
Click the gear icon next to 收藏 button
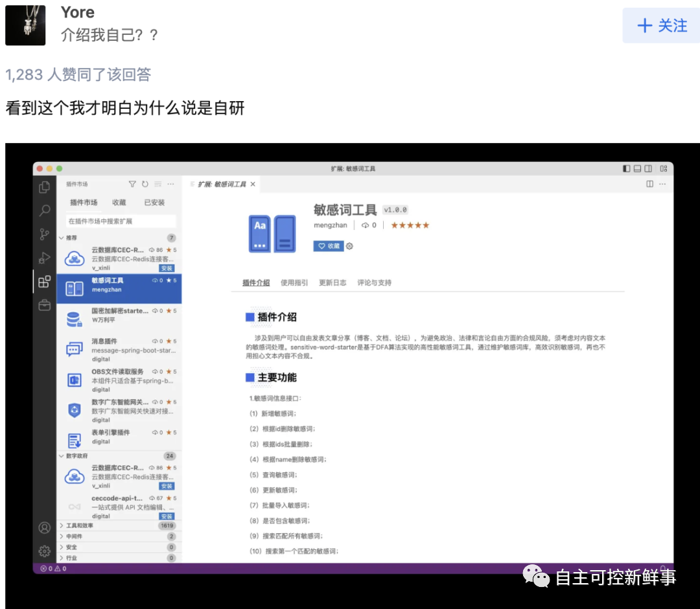point(350,246)
